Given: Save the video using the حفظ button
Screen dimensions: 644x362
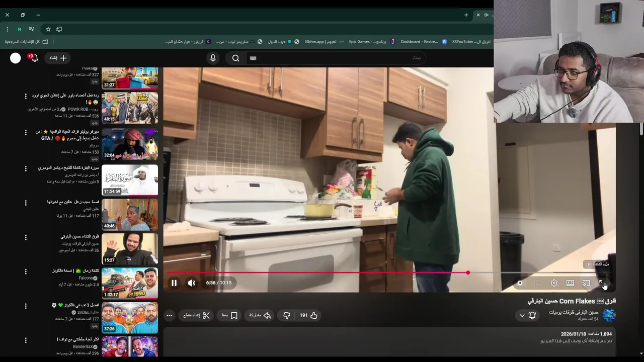Looking at the screenshot, I should 229,315.
